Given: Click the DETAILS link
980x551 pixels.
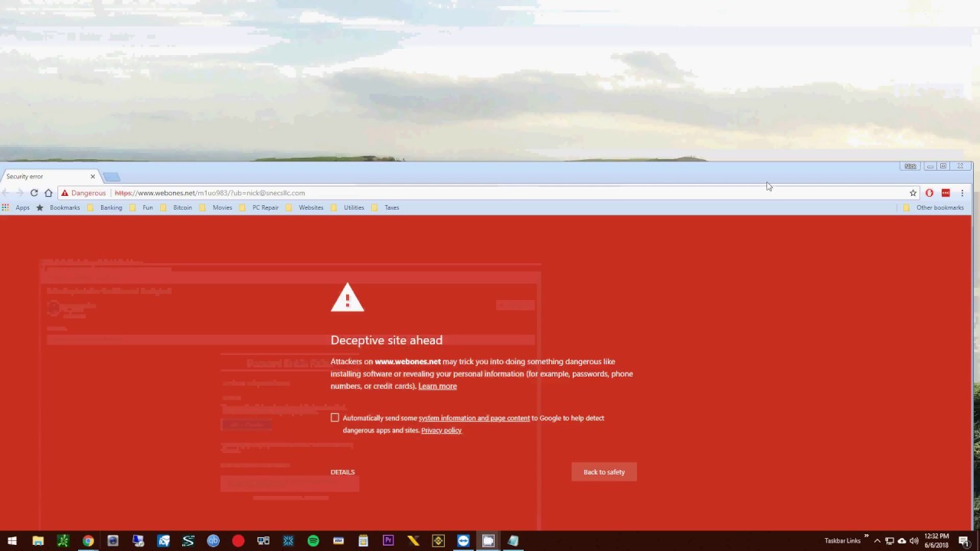Looking at the screenshot, I should 342,472.
